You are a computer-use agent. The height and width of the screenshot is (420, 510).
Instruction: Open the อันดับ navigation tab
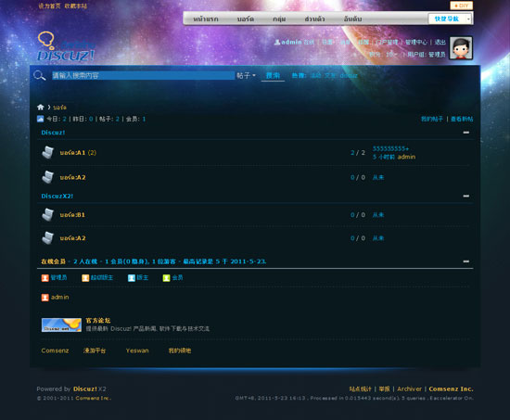[x=352, y=19]
